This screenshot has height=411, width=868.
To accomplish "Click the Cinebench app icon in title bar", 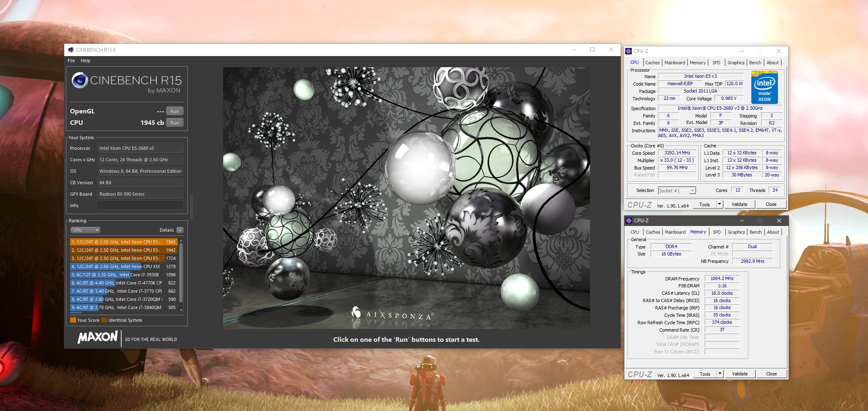I will [x=71, y=50].
